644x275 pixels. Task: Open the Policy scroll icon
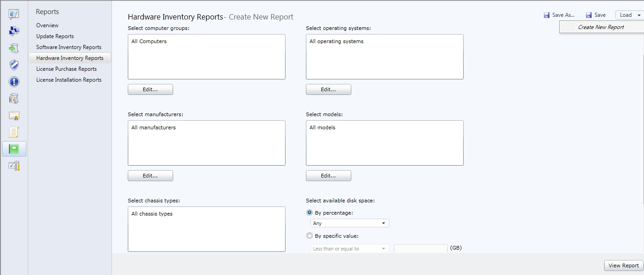(14, 132)
